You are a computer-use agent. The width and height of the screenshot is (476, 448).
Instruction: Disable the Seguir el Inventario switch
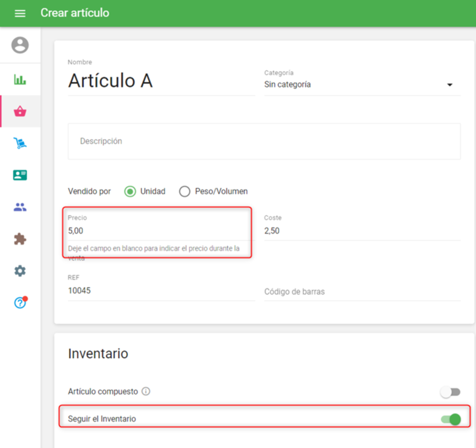tap(450, 419)
